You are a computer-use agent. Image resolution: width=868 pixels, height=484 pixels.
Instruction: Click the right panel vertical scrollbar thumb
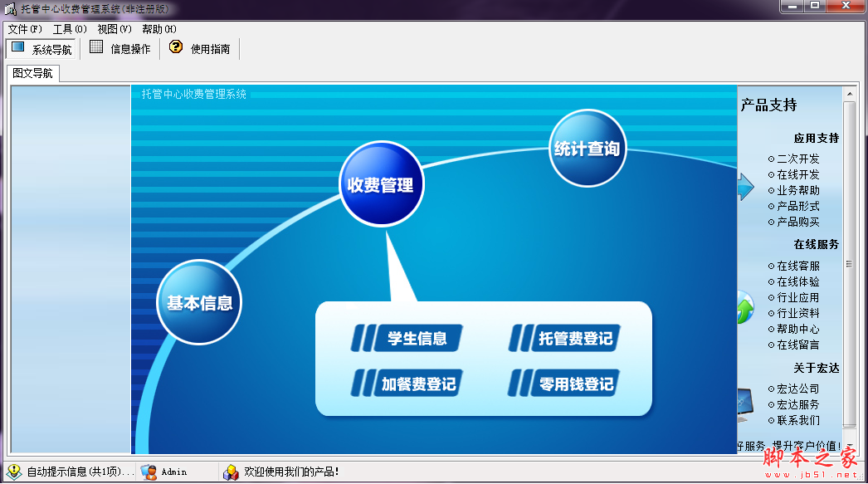[x=850, y=264]
